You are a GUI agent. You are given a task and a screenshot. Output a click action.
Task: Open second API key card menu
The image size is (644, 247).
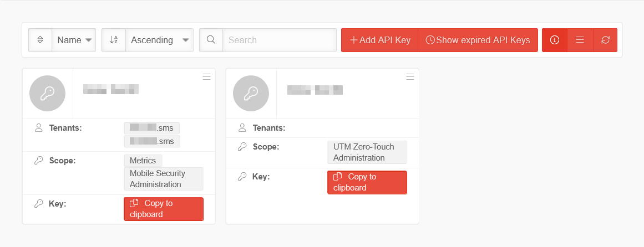[410, 77]
